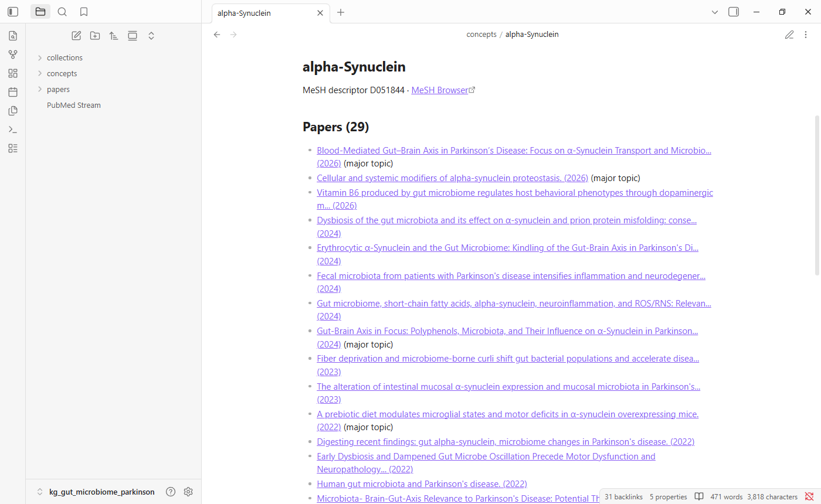Navigate back with the left arrow
Viewport: 821px width, 504px height.
217,35
